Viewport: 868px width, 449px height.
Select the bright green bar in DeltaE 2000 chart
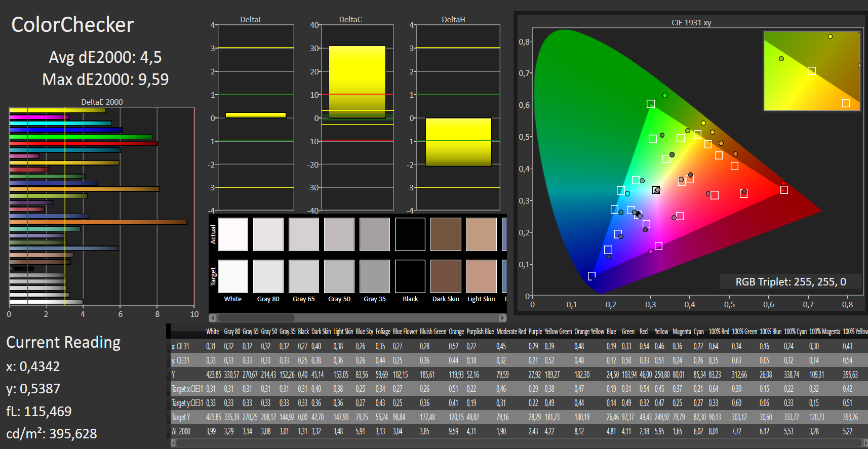click(81, 137)
